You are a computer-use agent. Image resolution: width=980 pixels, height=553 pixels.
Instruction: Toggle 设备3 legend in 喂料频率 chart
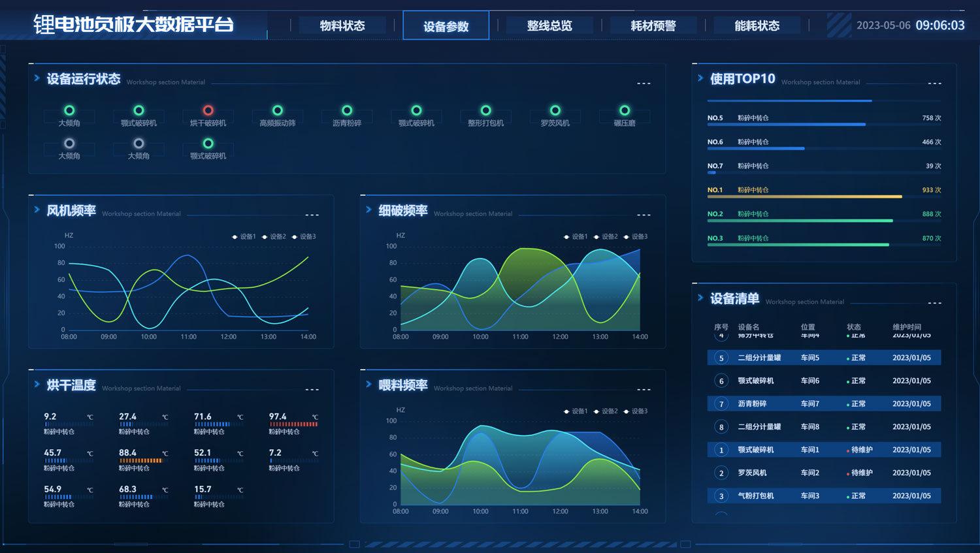pos(636,411)
